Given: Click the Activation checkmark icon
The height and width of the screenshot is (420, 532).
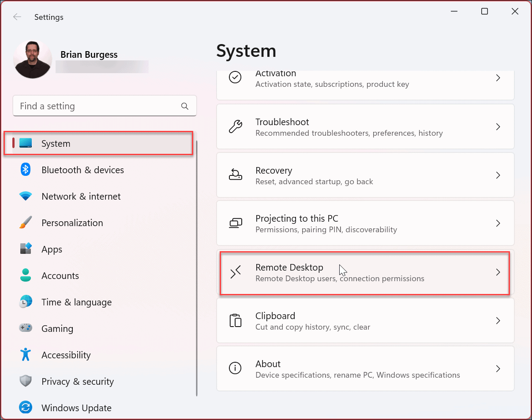Looking at the screenshot, I should [235, 77].
